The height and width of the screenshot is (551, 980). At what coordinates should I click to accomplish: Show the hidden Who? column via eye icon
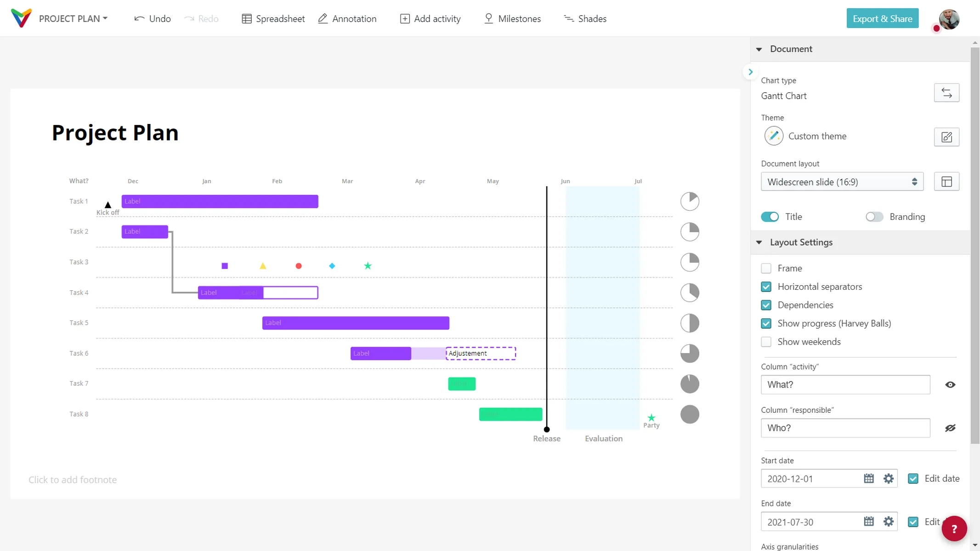point(951,428)
